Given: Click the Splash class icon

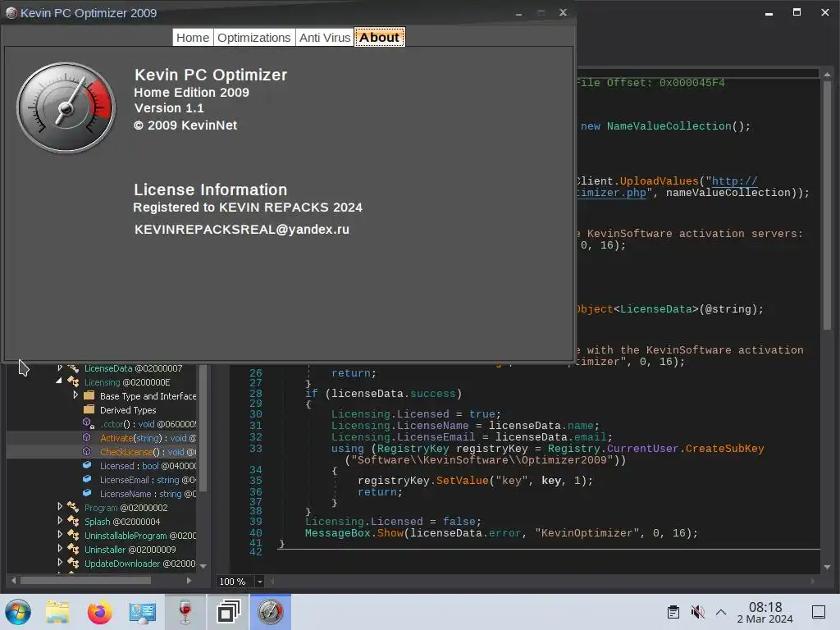Looking at the screenshot, I should (x=73, y=521).
